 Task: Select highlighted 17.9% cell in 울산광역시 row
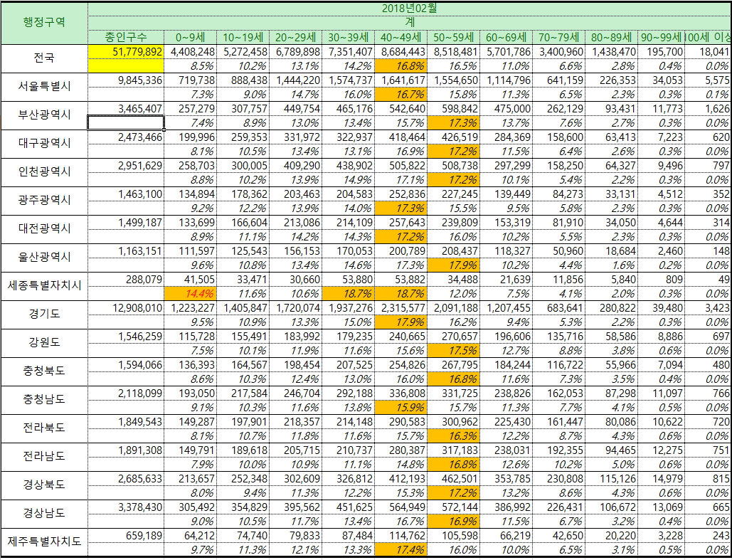point(453,265)
